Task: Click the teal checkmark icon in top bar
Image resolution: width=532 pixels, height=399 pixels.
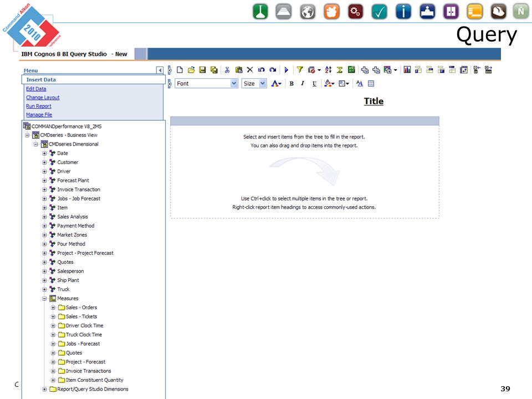Action: (379, 12)
